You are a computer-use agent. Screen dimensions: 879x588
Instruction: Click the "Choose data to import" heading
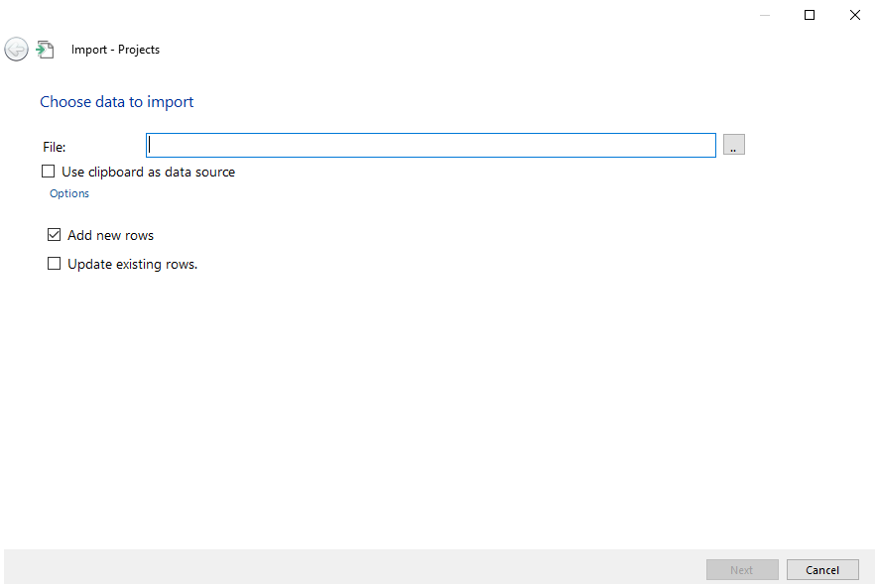[x=116, y=102]
